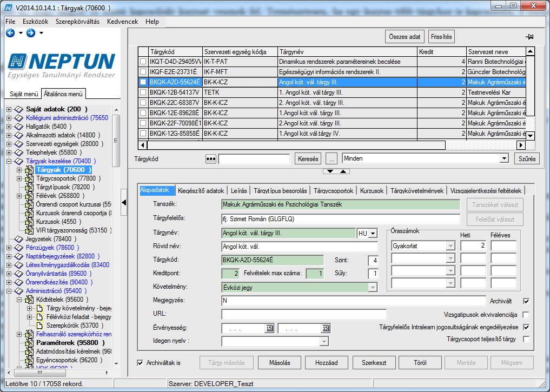The height and width of the screenshot is (392, 550).
Task: Switch to the Tárgykövetelmények tab
Action: point(417,191)
